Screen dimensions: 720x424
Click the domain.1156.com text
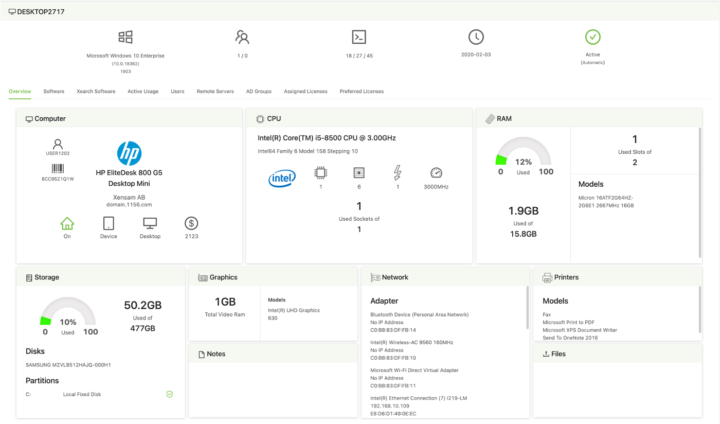[129, 204]
